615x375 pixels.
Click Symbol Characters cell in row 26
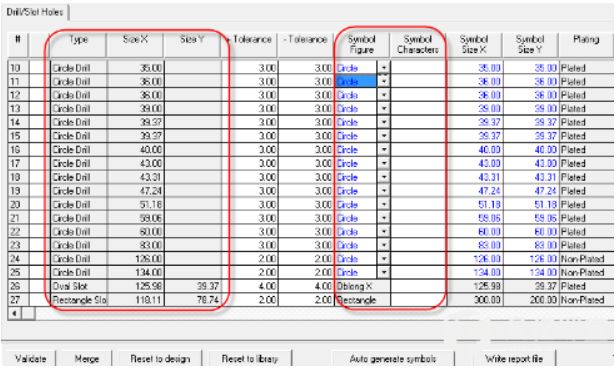[x=418, y=286]
